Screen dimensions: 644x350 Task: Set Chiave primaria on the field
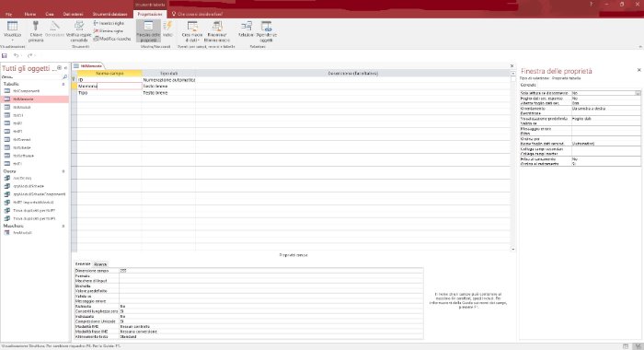click(36, 30)
